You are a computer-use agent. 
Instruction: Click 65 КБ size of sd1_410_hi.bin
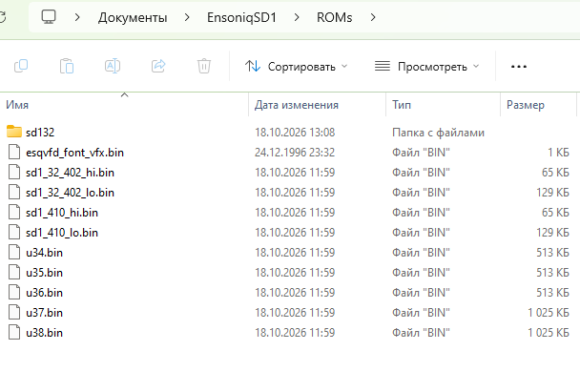point(555,213)
